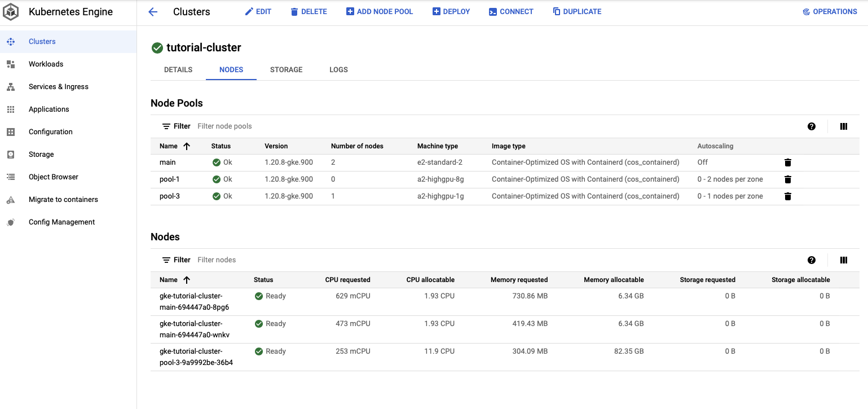This screenshot has width=868, height=409.
Task: Open help icon for Nodes table
Action: 812,260
